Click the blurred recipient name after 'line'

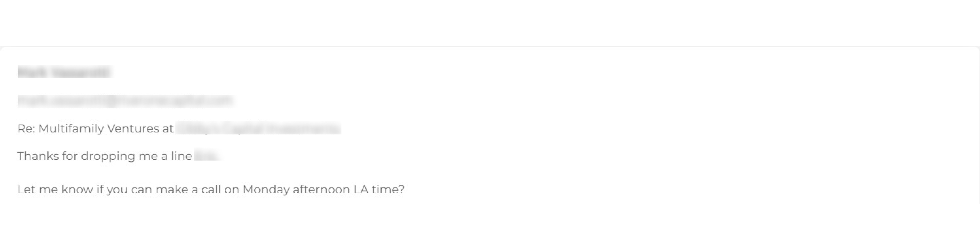point(207,156)
